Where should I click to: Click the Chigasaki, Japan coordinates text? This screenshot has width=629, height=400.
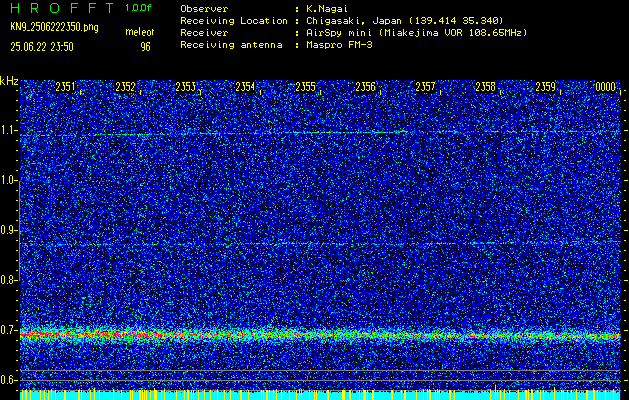point(405,21)
